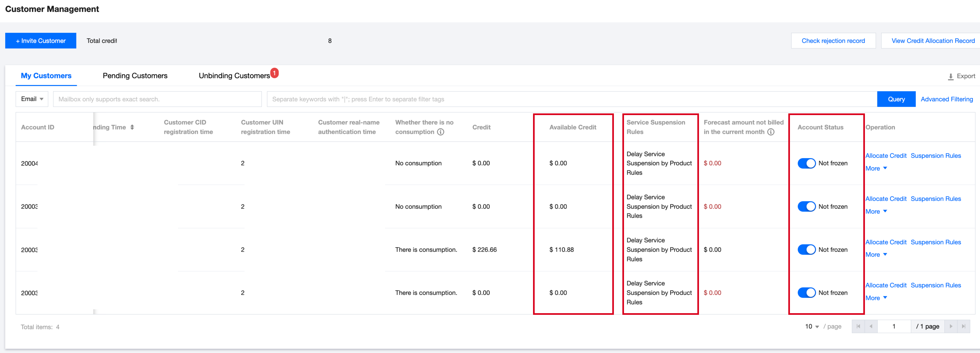980x353 pixels.
Task: Go to first page pagination arrow
Action: click(x=858, y=326)
